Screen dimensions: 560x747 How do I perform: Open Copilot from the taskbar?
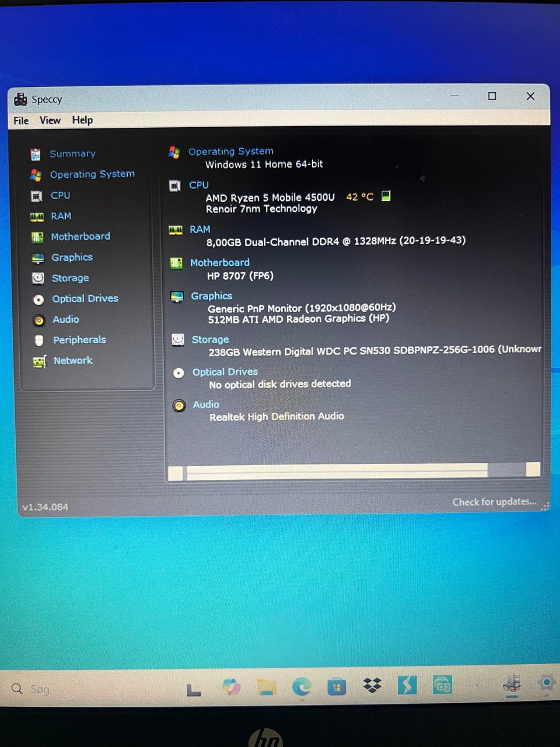pyautogui.click(x=232, y=687)
